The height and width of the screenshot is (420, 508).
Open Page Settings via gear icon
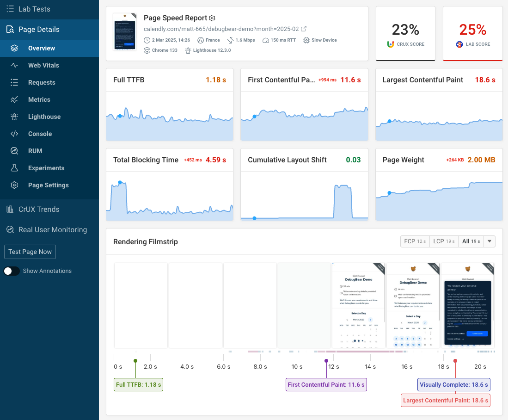click(14, 185)
